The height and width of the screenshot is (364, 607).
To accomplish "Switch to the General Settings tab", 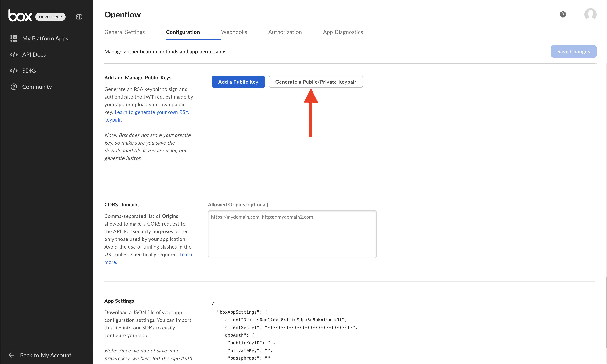I will [124, 32].
